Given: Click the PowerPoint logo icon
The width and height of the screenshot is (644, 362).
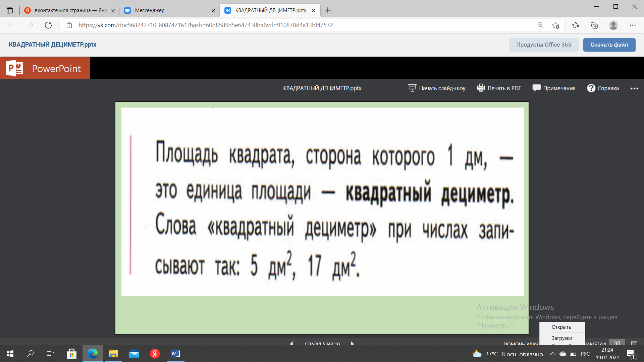Looking at the screenshot, I should tap(14, 68).
